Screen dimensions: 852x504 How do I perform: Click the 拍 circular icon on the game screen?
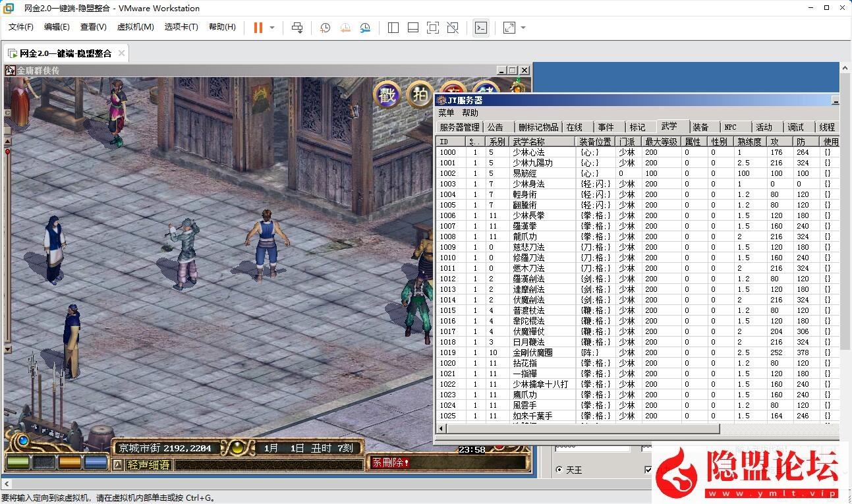tap(418, 94)
